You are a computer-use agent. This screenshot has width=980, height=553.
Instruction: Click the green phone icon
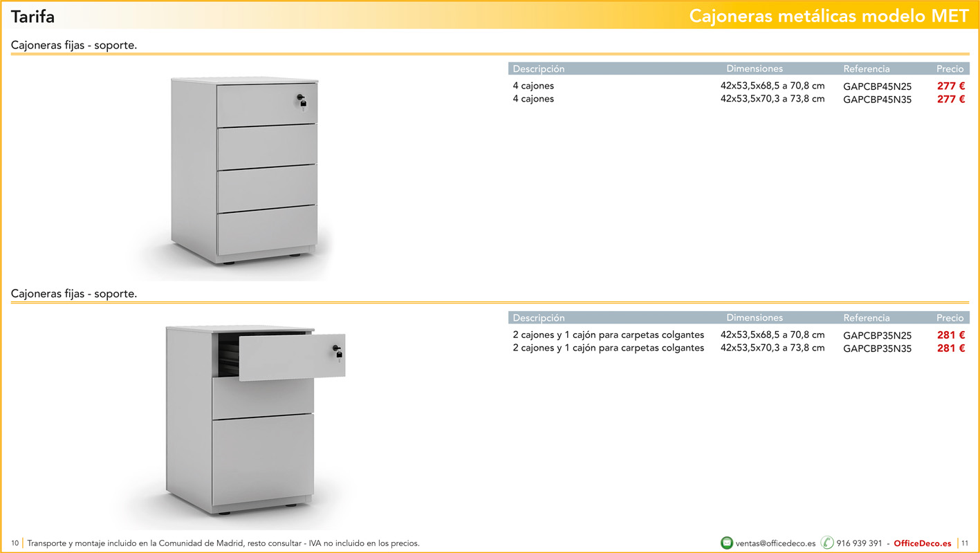(827, 543)
